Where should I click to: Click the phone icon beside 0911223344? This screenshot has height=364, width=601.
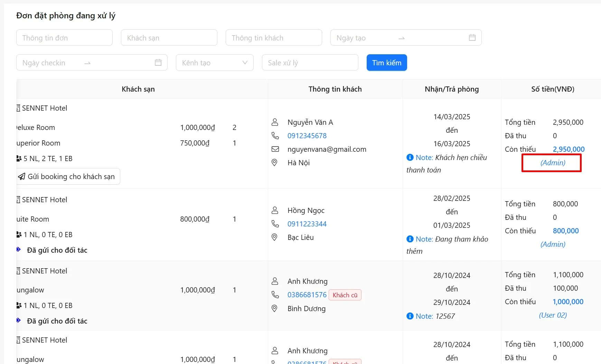tap(275, 224)
